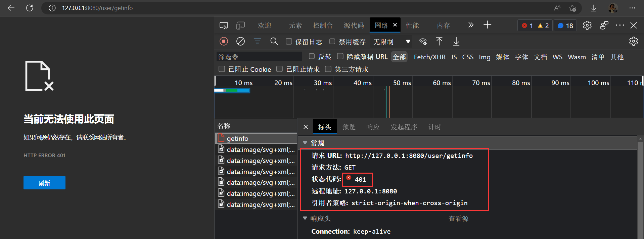Filter by Img requests
The width and height of the screenshot is (644, 239).
click(x=485, y=57)
